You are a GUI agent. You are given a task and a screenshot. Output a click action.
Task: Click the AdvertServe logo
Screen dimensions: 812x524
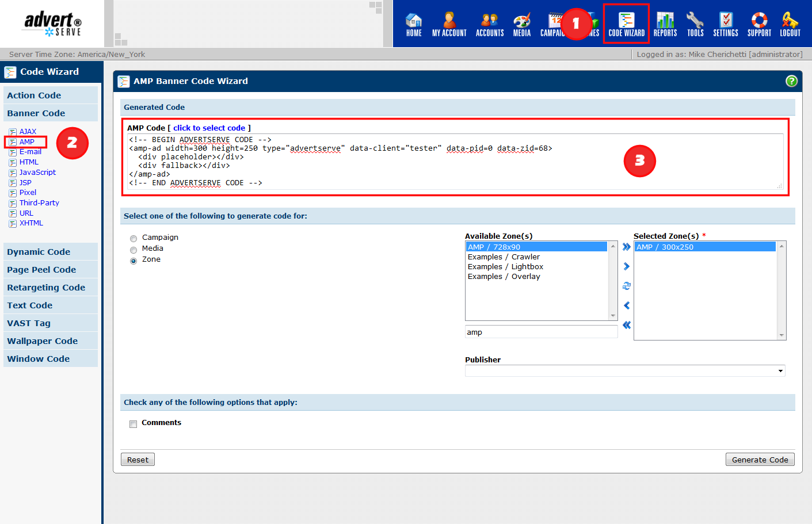click(x=52, y=24)
